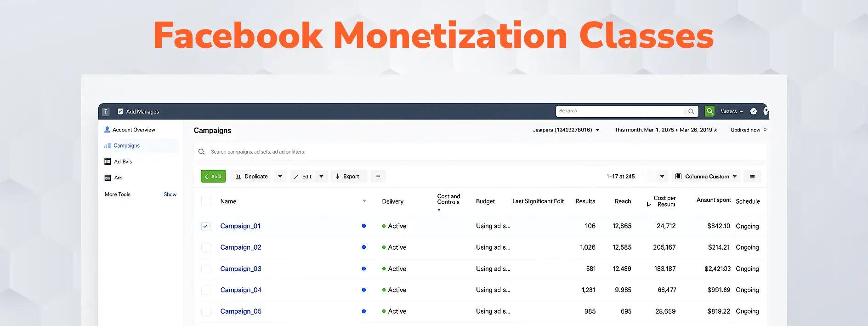Open the Campaign_02 link
Viewport: 868px width, 326px height.
point(241,247)
